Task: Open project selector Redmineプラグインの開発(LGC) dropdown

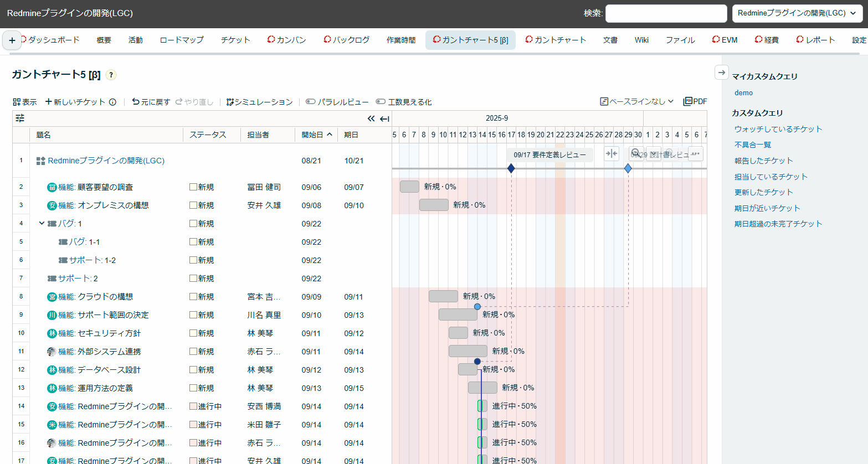Action: pyautogui.click(x=797, y=13)
